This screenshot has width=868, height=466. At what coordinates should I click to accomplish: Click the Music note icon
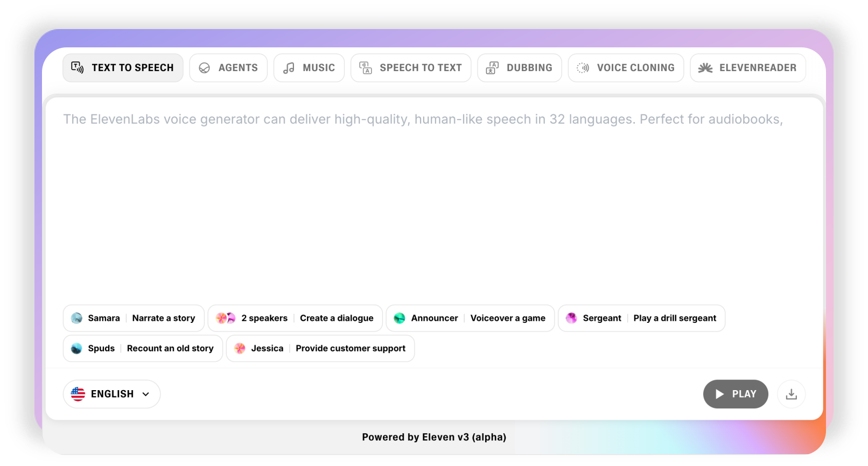click(x=289, y=68)
